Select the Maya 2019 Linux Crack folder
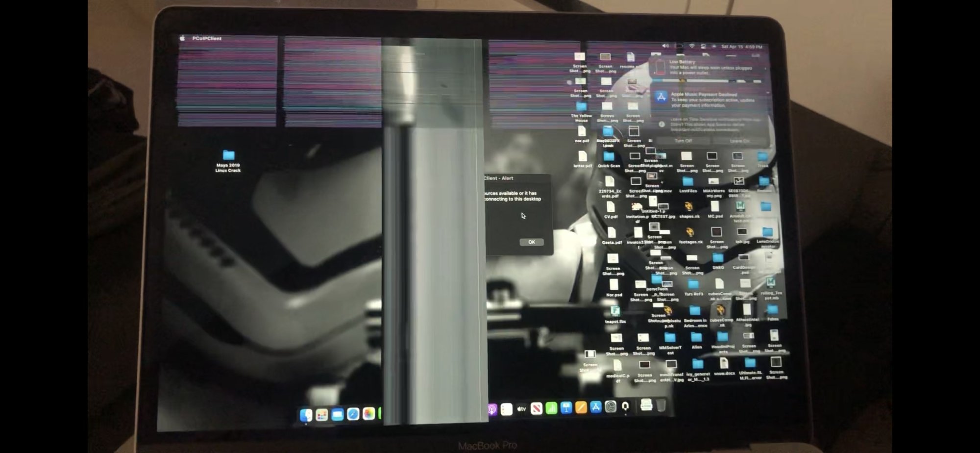The width and height of the screenshot is (980, 453). click(228, 161)
